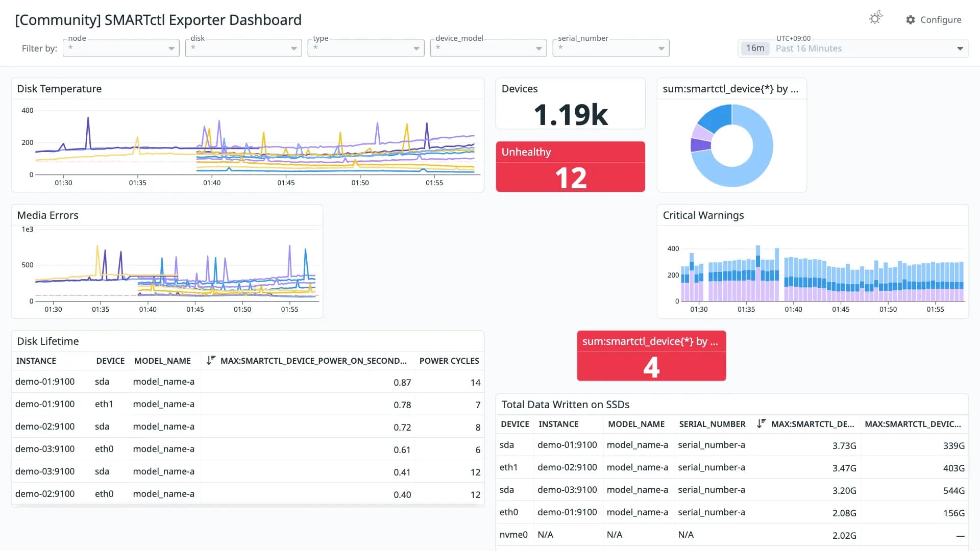Click the Unhealthy 12 widget
Viewport: 980px width, 551px height.
570,167
